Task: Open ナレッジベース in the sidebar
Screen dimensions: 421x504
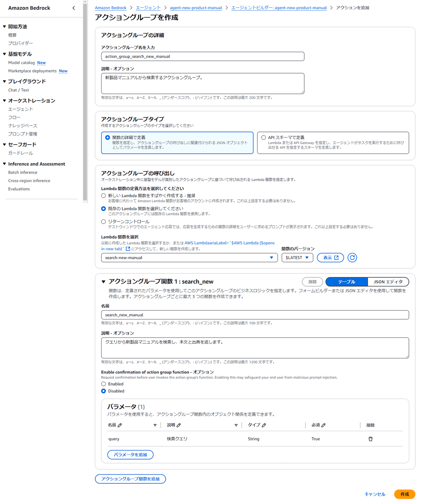Action: [23, 126]
